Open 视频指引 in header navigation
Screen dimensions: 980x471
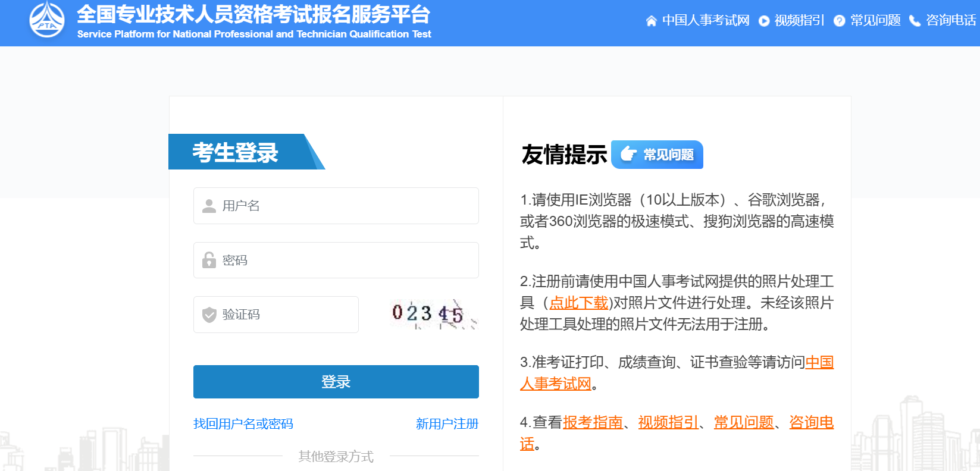point(799,20)
